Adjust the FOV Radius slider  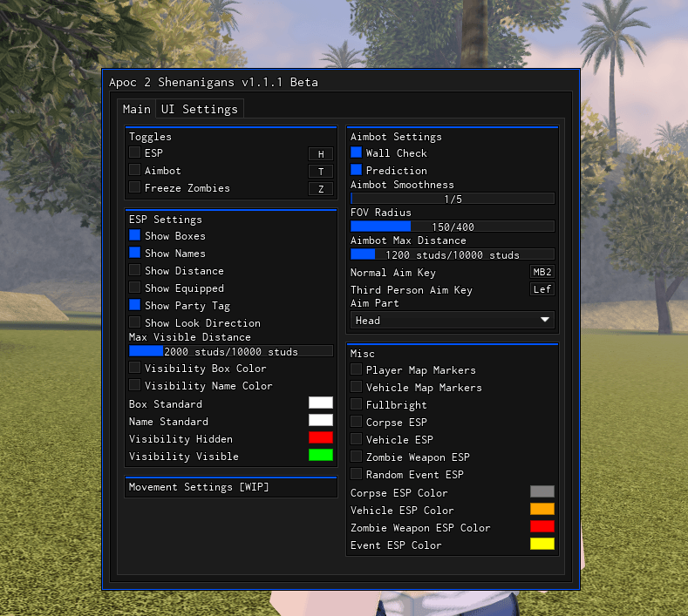(453, 227)
